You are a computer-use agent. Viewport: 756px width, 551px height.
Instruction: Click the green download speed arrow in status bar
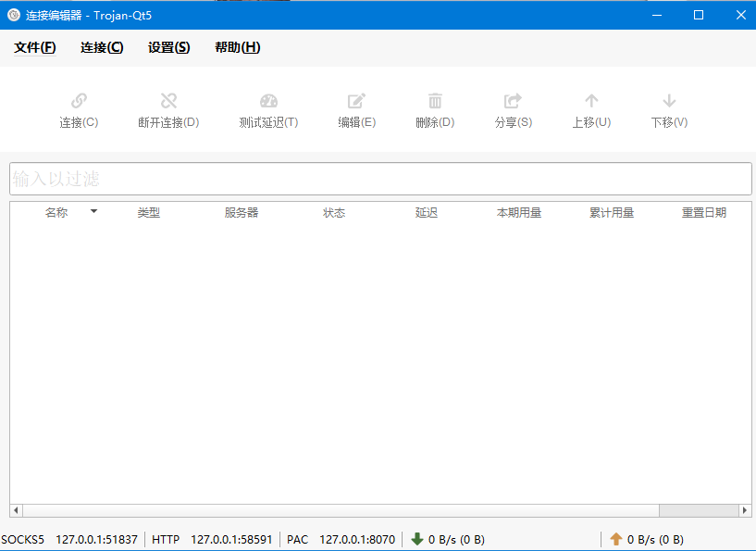coord(417,539)
